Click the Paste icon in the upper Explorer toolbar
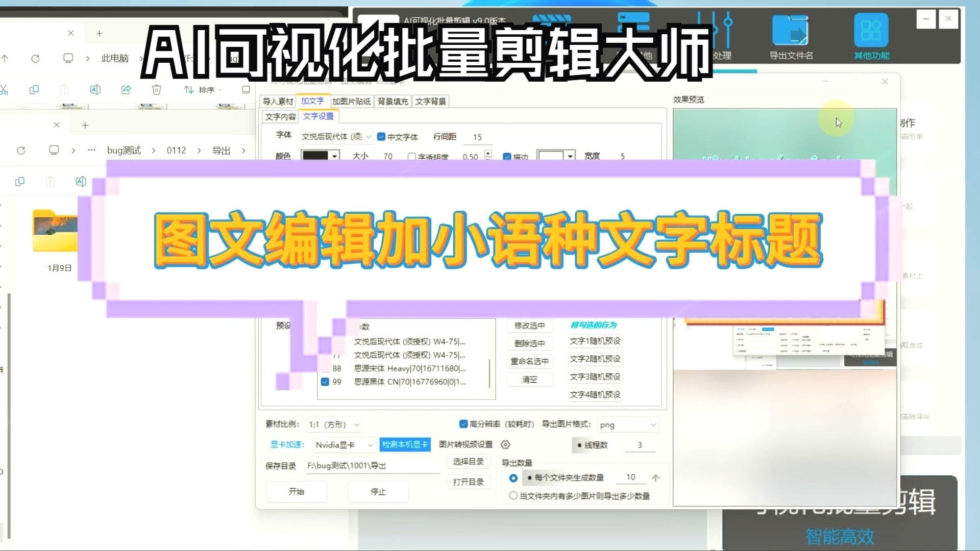 [x=65, y=90]
